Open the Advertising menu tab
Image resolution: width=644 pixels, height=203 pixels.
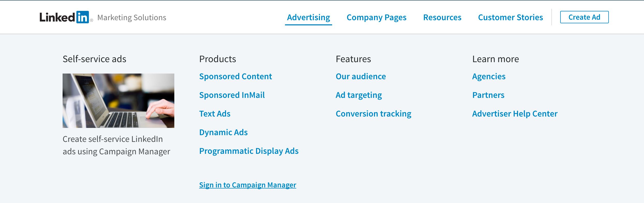tap(308, 17)
